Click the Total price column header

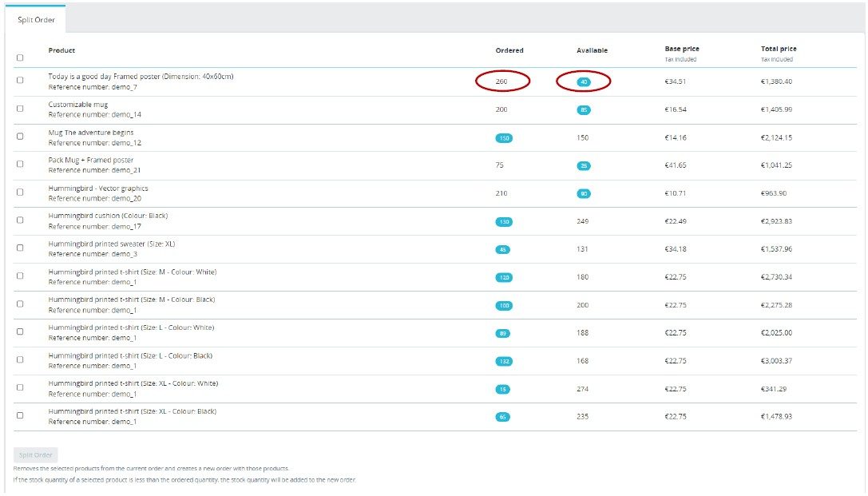[x=779, y=49]
